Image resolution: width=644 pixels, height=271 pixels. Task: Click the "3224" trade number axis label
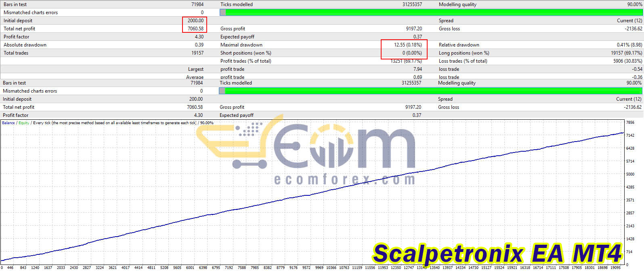pos(100,268)
